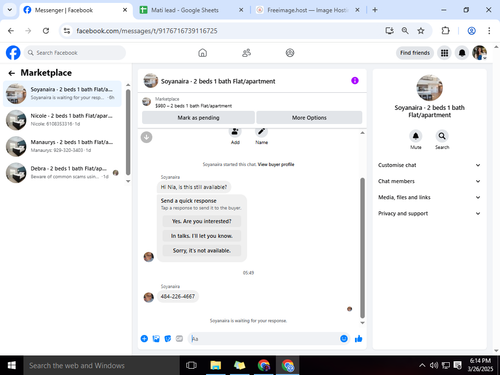500x375 pixels.
Task: Click the Search Facebook field
Action: 75,53
